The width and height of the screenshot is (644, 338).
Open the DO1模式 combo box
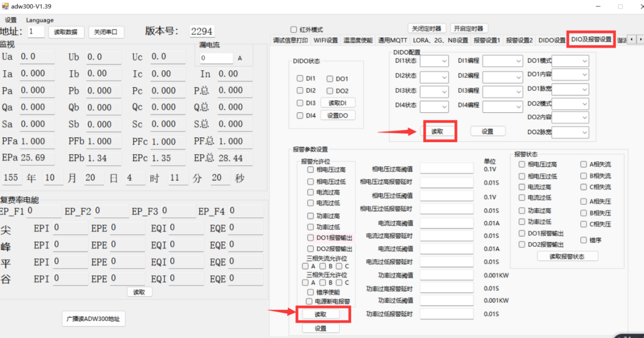coord(570,61)
